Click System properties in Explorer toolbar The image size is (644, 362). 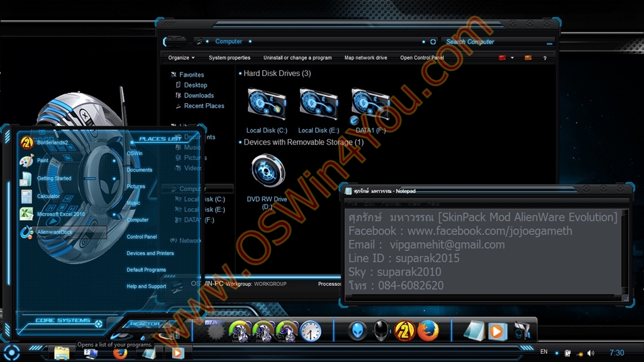click(229, 58)
